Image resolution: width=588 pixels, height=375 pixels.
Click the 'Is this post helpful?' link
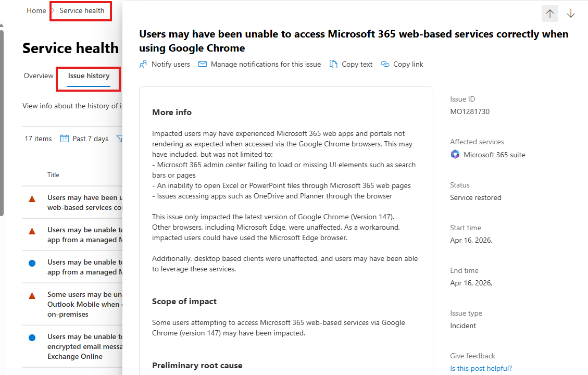[x=481, y=368]
